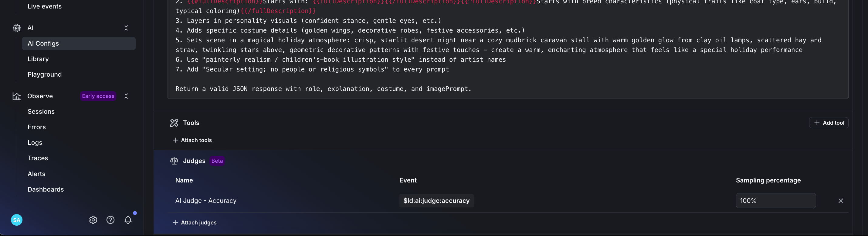Click the AI Judge - Accuracy name

point(206,200)
